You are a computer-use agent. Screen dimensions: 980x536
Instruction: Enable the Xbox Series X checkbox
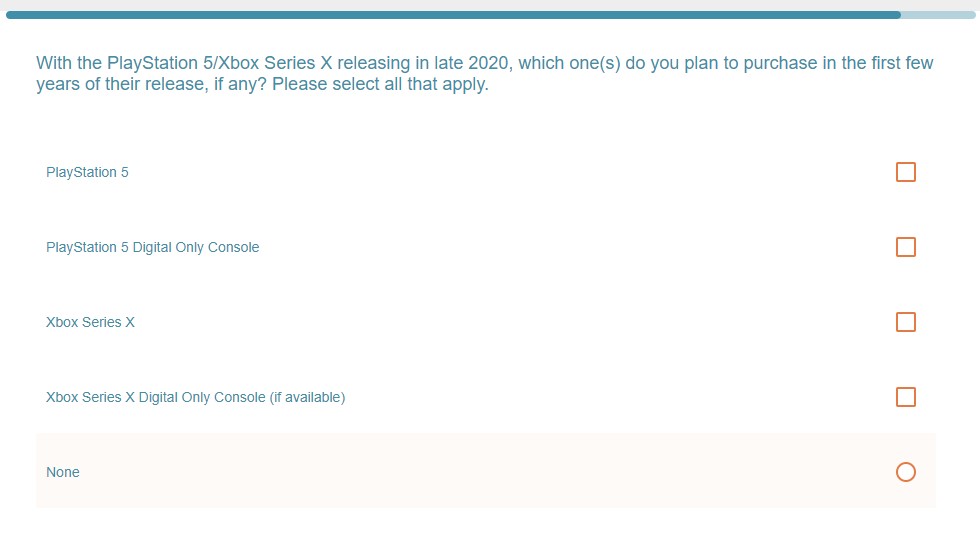906,322
